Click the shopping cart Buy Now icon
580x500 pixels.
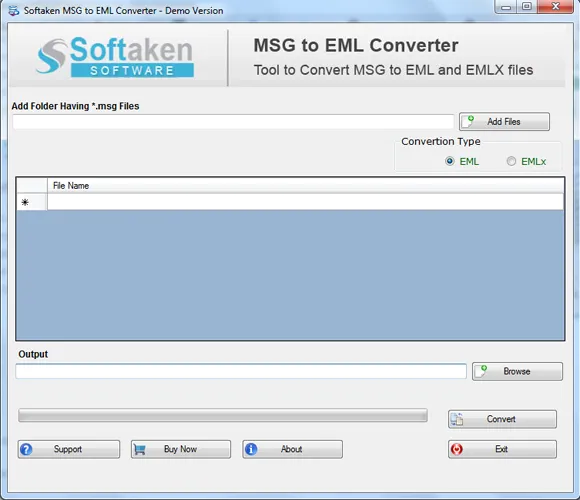click(139, 449)
